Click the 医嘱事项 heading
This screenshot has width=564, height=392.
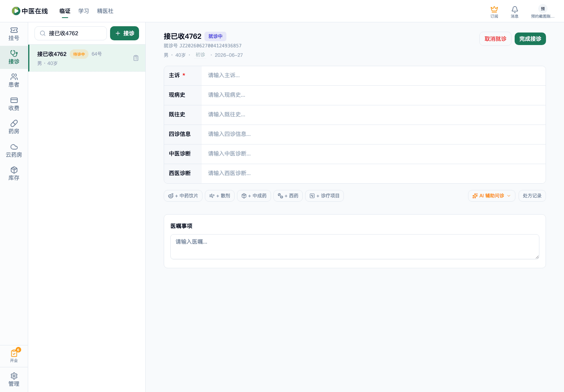[181, 226]
